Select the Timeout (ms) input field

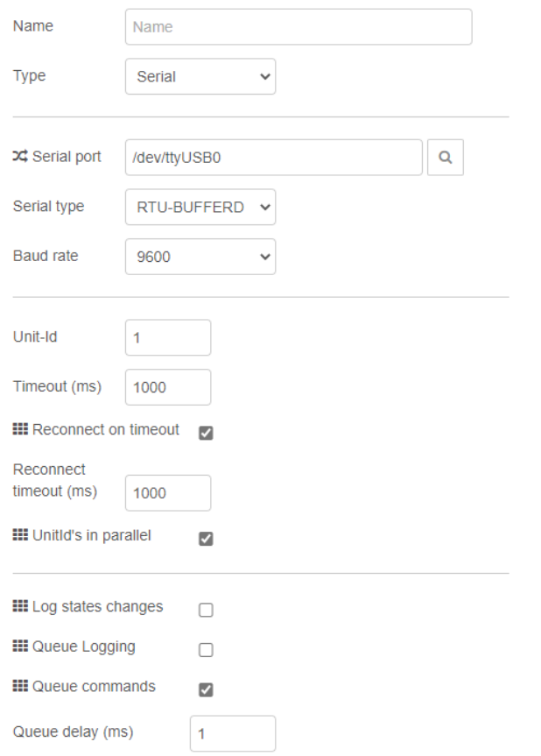(168, 387)
